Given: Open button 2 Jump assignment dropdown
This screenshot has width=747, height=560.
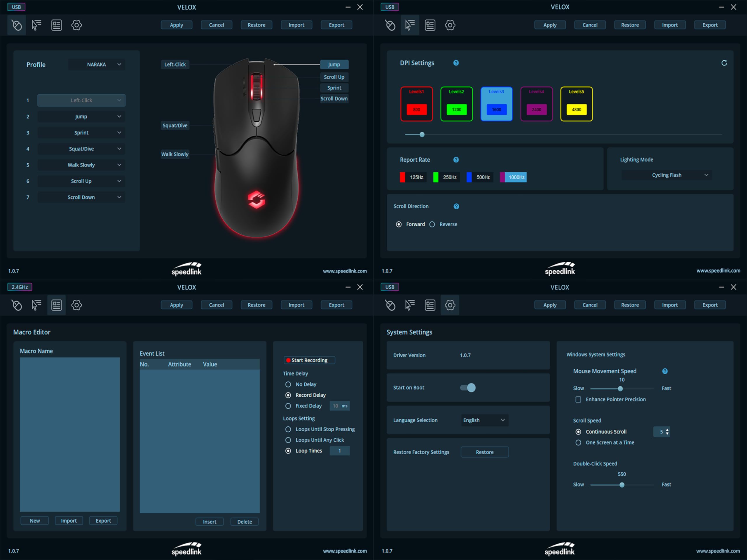Looking at the screenshot, I should coord(81,116).
